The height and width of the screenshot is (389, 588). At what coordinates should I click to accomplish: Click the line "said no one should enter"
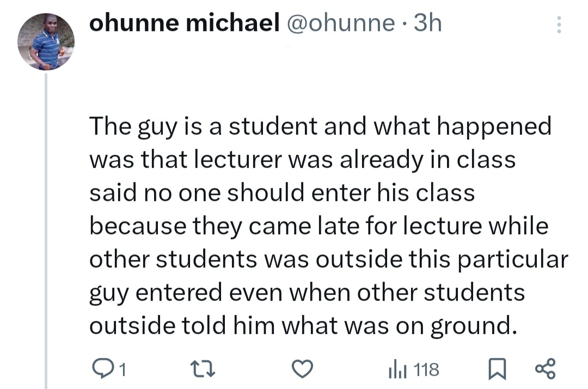281,193
